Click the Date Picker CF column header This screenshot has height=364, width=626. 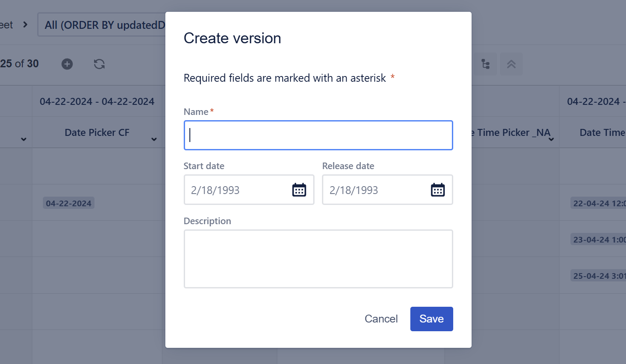pyautogui.click(x=97, y=132)
